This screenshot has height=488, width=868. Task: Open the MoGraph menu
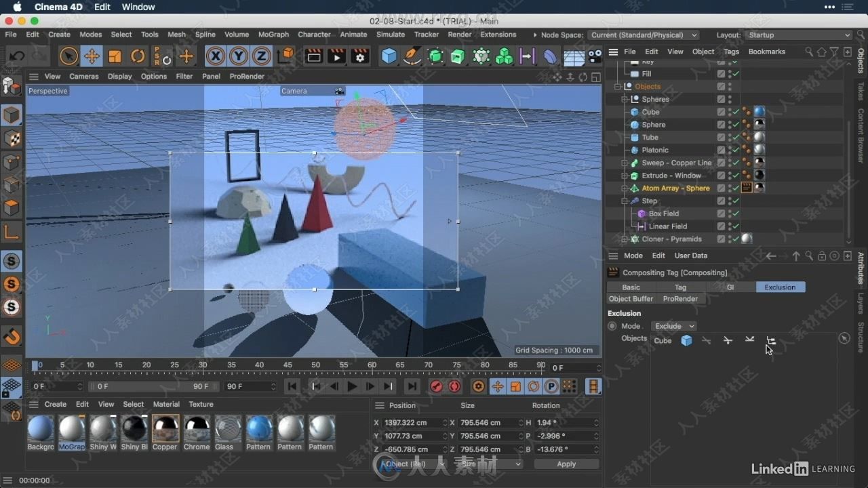click(274, 35)
